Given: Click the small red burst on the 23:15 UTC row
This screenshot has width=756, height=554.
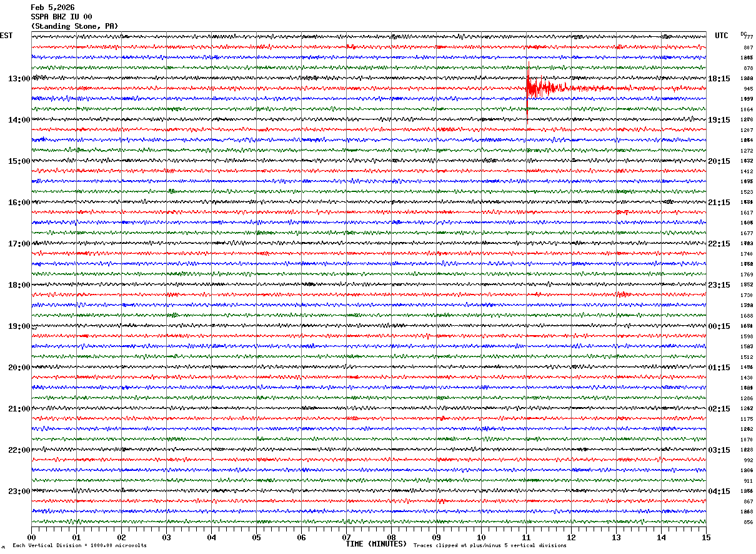Looking at the screenshot, I should pos(622,294).
